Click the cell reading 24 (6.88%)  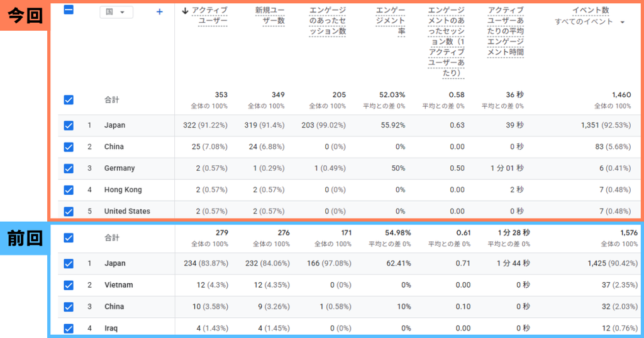pyautogui.click(x=267, y=147)
